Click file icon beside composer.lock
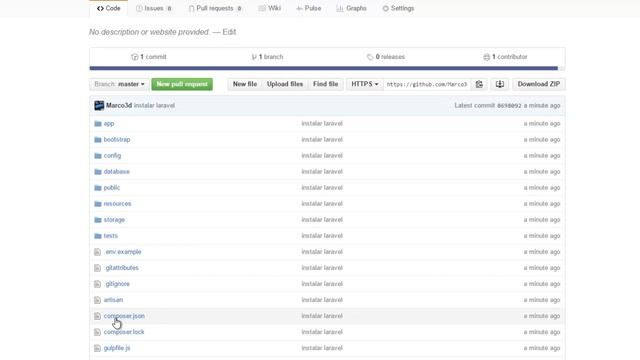 coord(97,332)
